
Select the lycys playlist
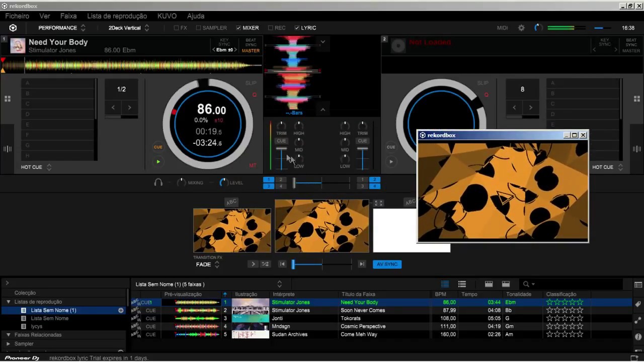coord(37,326)
